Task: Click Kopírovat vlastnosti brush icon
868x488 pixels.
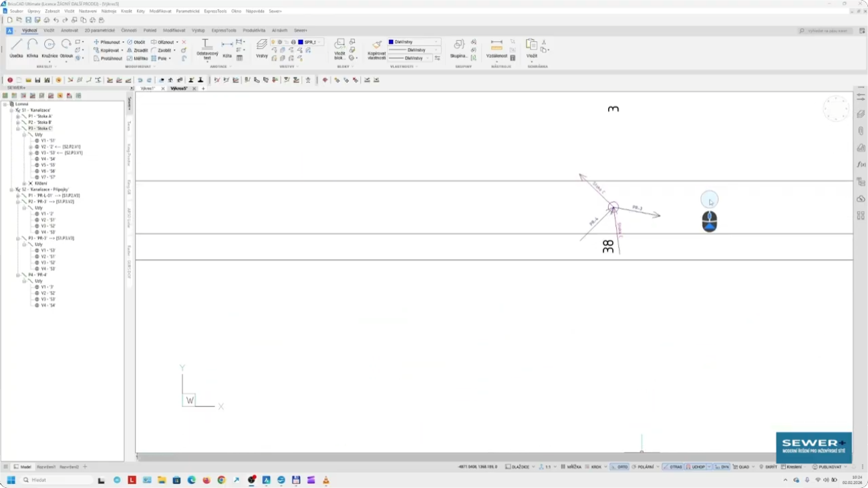Action: [x=377, y=47]
